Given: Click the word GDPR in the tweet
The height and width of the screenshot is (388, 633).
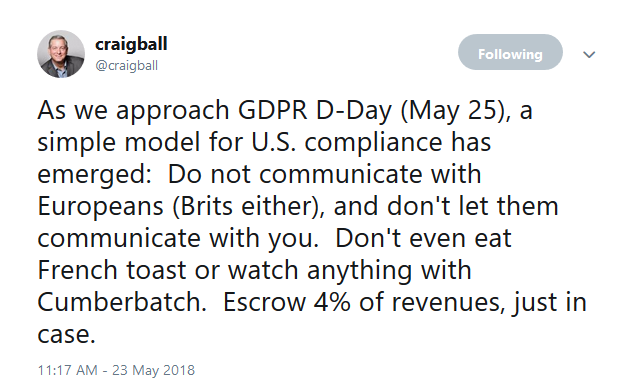Looking at the screenshot, I should [x=272, y=110].
